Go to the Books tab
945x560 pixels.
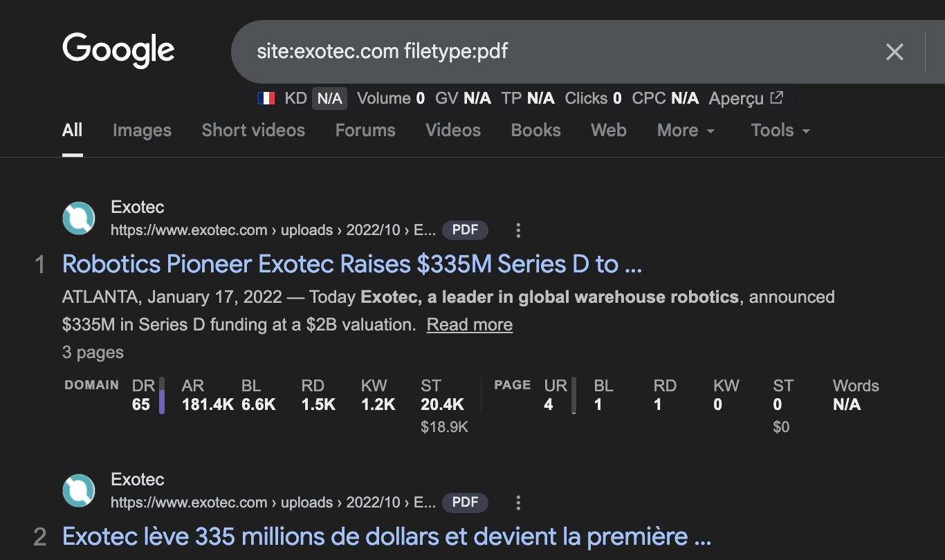coord(535,131)
